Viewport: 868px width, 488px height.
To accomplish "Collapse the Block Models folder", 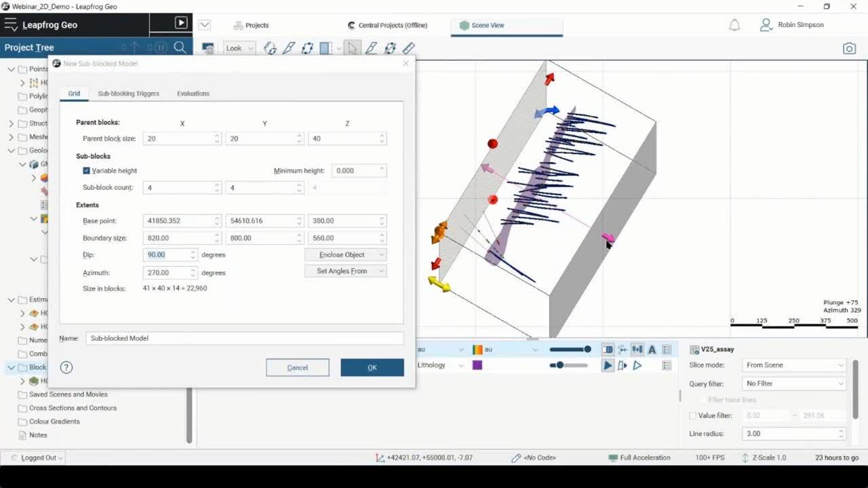I will 11,367.
